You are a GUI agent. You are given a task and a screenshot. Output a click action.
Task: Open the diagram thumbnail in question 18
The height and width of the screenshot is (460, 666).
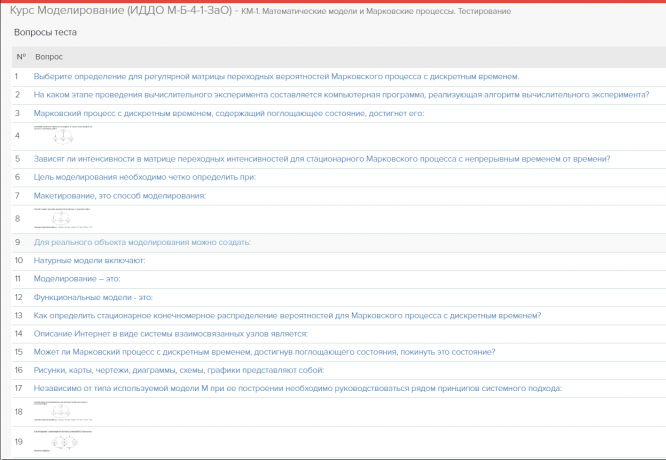click(63, 411)
